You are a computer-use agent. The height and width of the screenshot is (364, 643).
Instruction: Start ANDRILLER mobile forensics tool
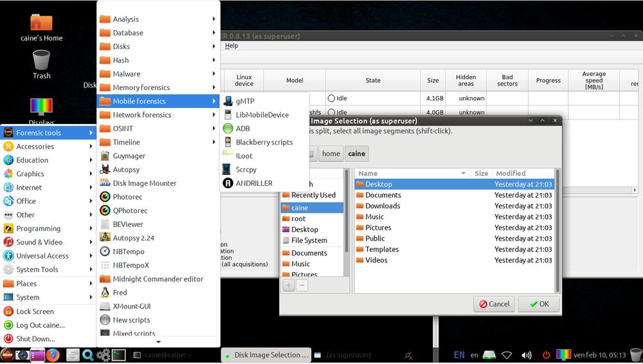pos(253,183)
